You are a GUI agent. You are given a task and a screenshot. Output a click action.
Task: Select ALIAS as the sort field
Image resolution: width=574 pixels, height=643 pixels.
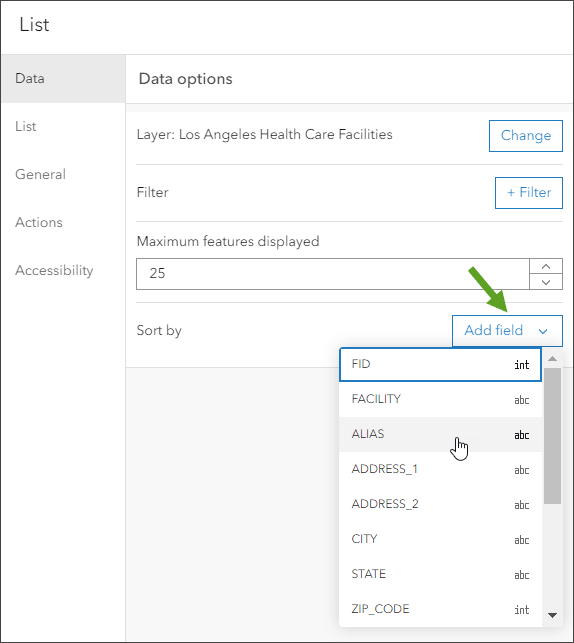[440, 434]
